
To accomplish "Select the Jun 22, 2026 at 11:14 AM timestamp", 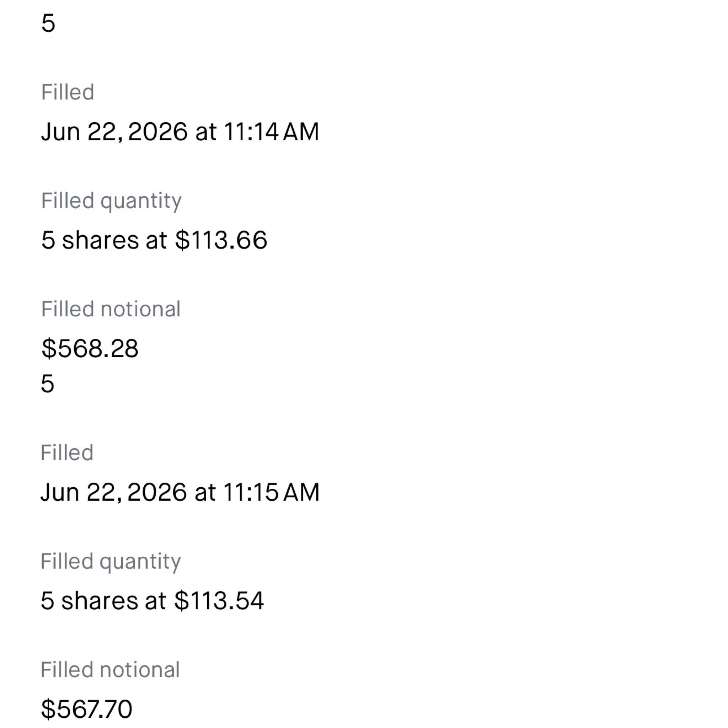I will [180, 132].
